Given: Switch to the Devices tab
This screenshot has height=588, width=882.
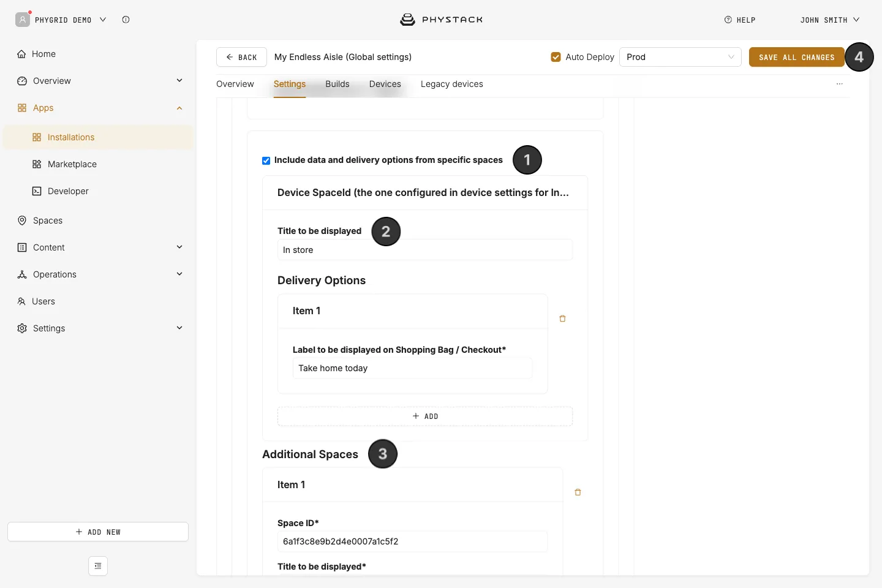Looking at the screenshot, I should [385, 84].
